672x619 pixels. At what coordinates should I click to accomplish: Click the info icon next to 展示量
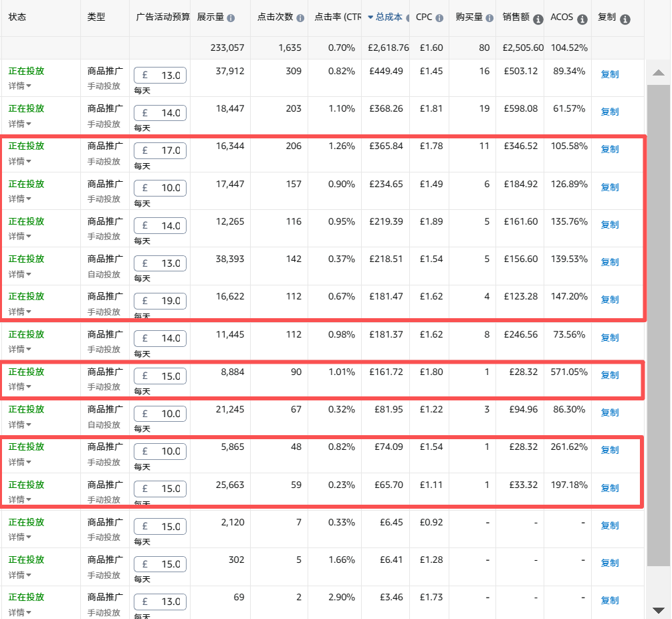pos(231,19)
